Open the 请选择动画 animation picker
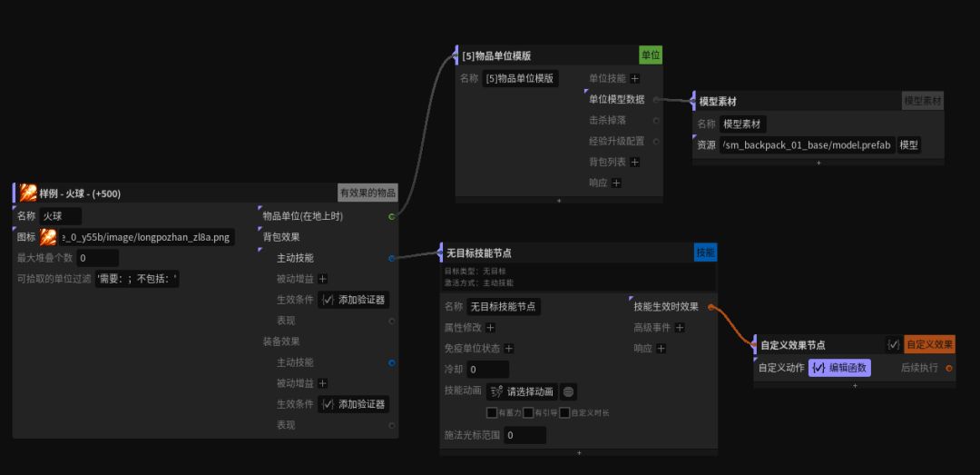Viewport: 980px width, 475px height. pyautogui.click(x=522, y=391)
